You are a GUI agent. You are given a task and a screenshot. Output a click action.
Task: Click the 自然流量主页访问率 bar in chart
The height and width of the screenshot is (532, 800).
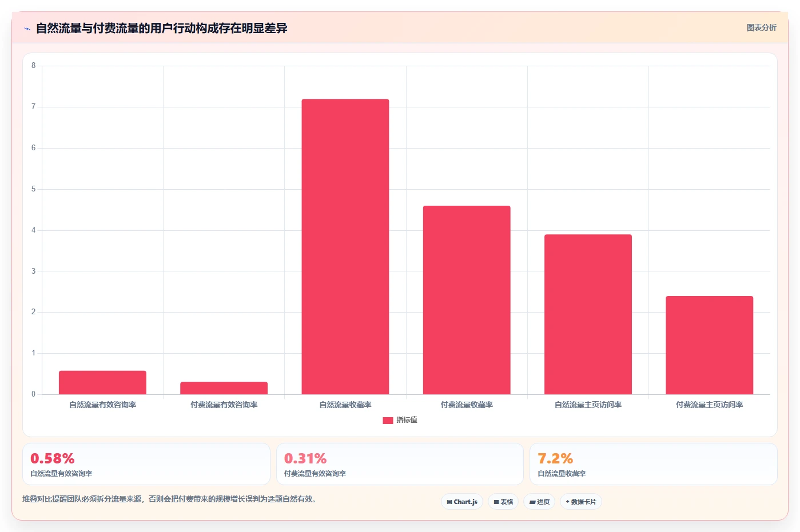point(588,314)
